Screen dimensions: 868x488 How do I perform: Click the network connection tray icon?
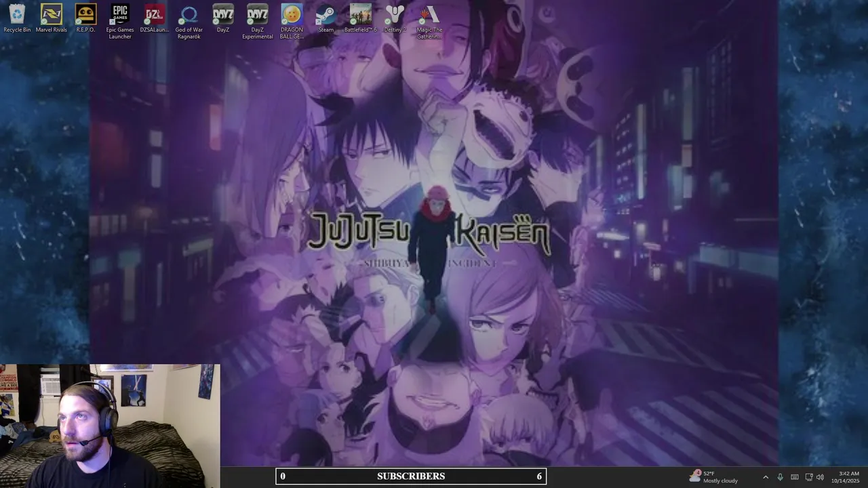click(808, 477)
